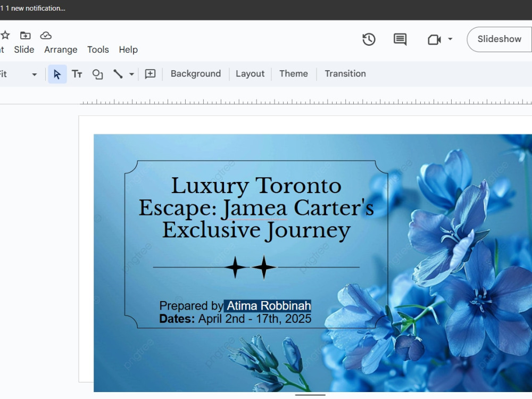Star the presentation with the star icon
This screenshot has width=532, height=399.
click(5, 35)
